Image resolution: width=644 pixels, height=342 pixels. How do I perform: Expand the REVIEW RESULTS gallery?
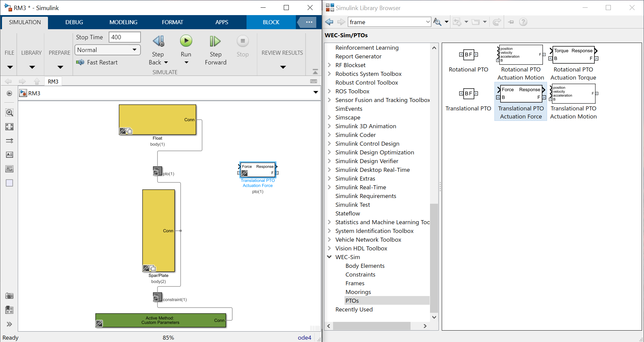pos(283,67)
